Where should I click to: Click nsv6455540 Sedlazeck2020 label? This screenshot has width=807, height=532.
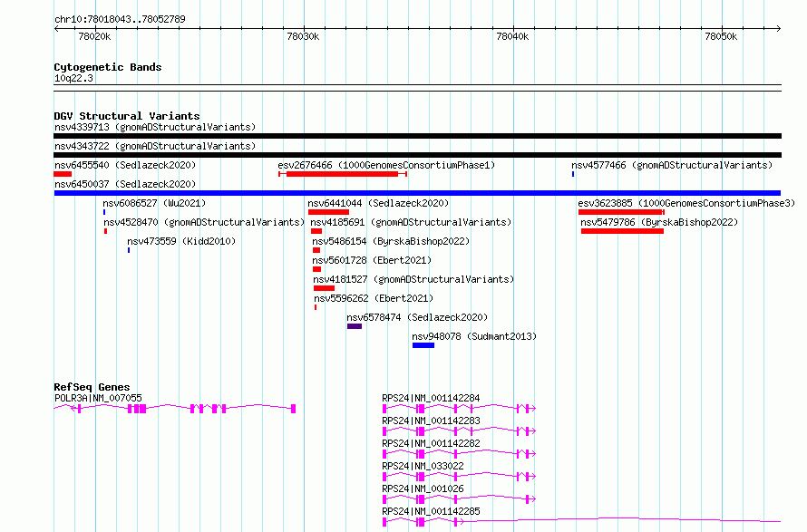[x=125, y=165]
